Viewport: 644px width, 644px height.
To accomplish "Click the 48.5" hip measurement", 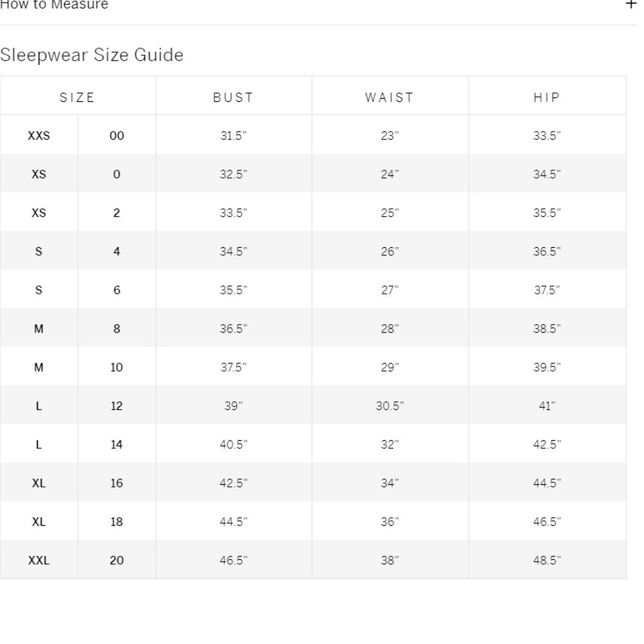I will click(547, 560).
